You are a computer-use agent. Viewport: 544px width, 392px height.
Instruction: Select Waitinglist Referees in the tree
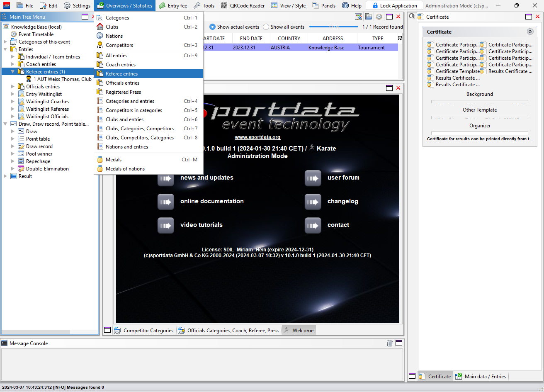tap(47, 109)
